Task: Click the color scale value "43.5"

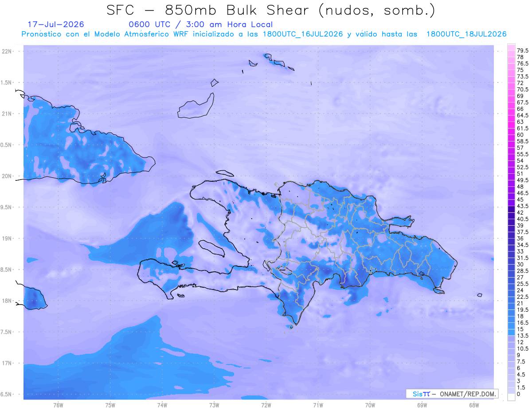Action: pyautogui.click(x=523, y=206)
